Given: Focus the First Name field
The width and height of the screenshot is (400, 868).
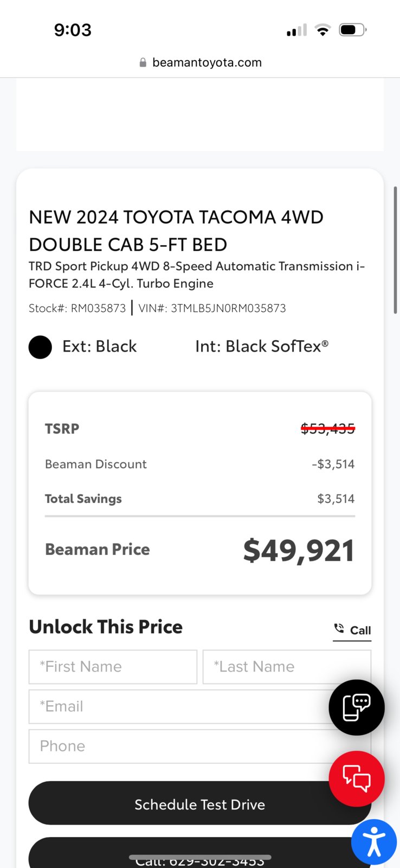Looking at the screenshot, I should (113, 667).
